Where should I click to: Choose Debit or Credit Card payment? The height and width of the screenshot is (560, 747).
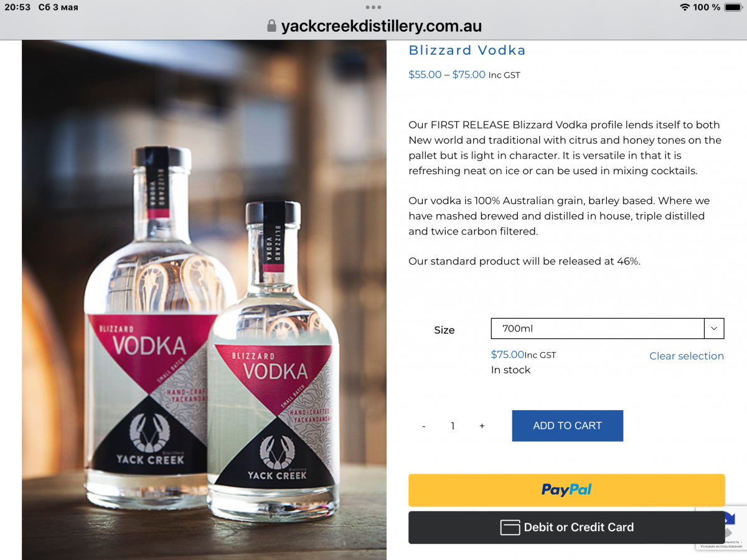[566, 528]
